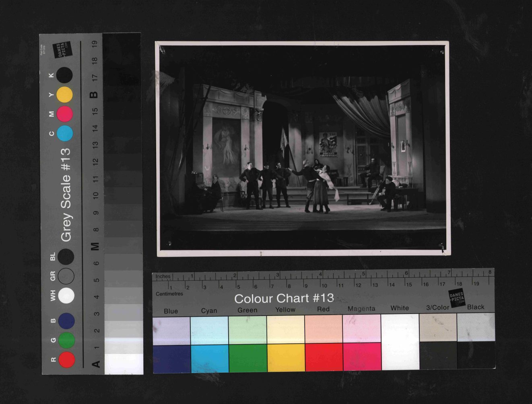Click the dark blue circle labeled B
This screenshot has height=404, width=532.
pos(66,321)
